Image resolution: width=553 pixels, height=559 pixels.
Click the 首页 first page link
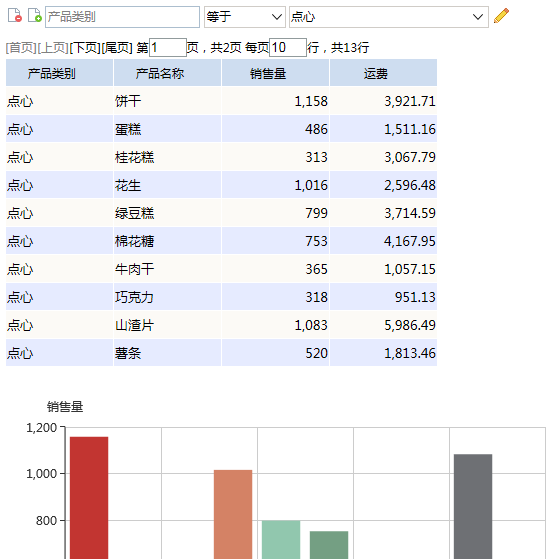tap(21, 47)
